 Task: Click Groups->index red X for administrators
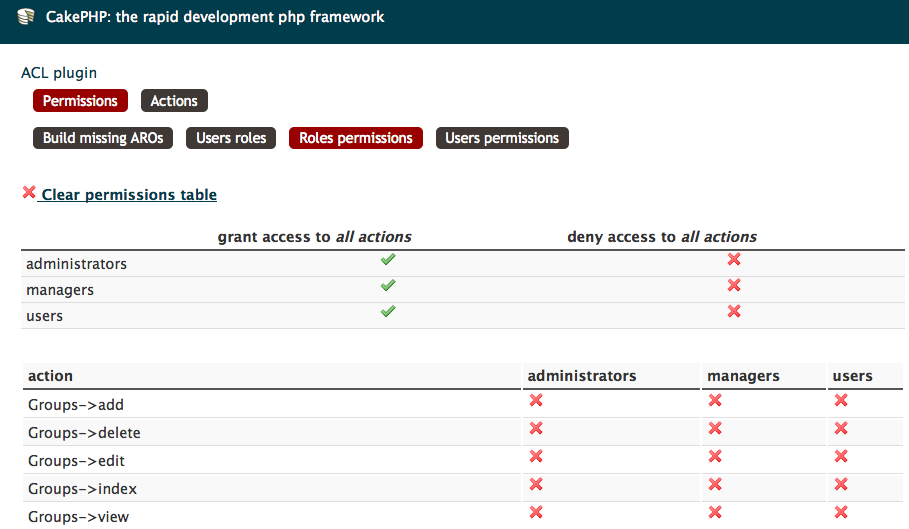(x=536, y=484)
